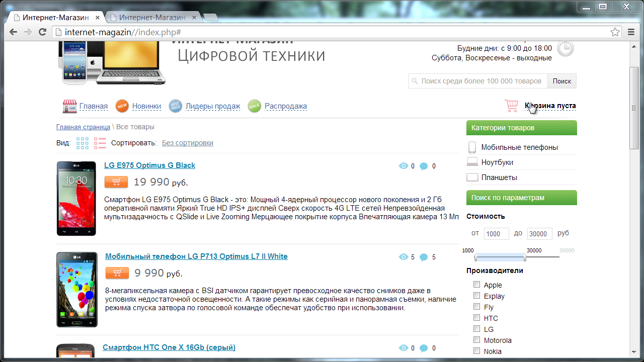Click the laptop category icon
The width and height of the screenshot is (644, 362).
pyautogui.click(x=472, y=162)
